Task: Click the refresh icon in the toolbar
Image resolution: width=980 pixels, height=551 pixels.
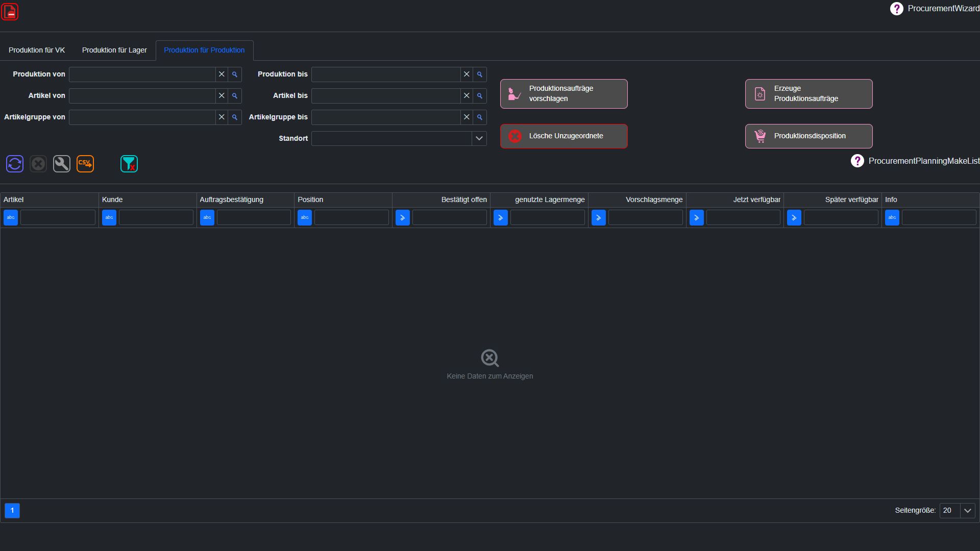Action: click(15, 164)
